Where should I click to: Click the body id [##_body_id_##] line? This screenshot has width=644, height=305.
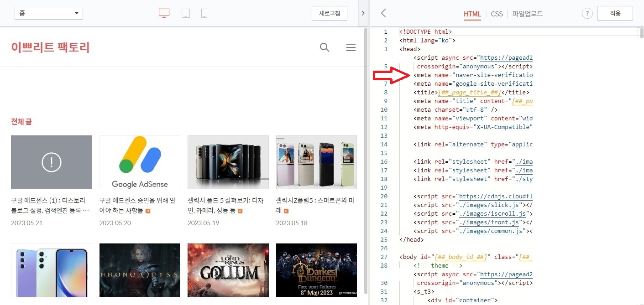pyautogui.click(x=466, y=257)
